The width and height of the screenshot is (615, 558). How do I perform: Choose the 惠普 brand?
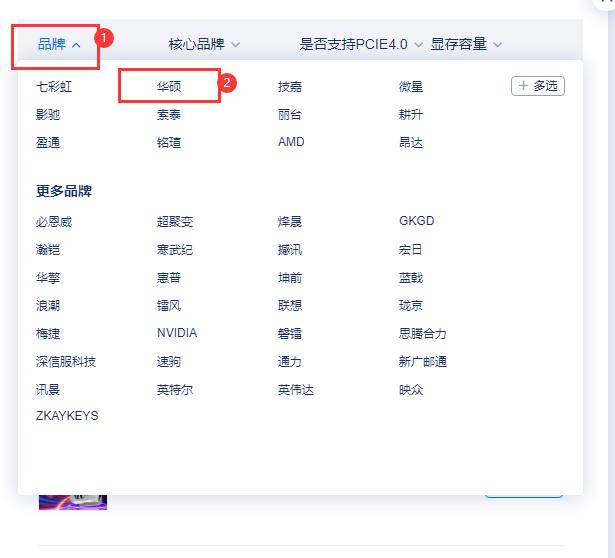169,278
